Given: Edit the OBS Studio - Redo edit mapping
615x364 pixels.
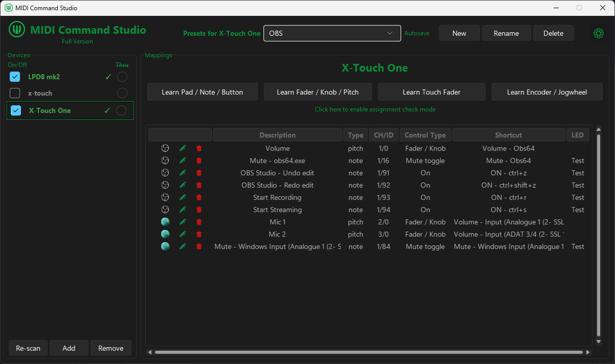Looking at the screenshot, I should [183, 185].
